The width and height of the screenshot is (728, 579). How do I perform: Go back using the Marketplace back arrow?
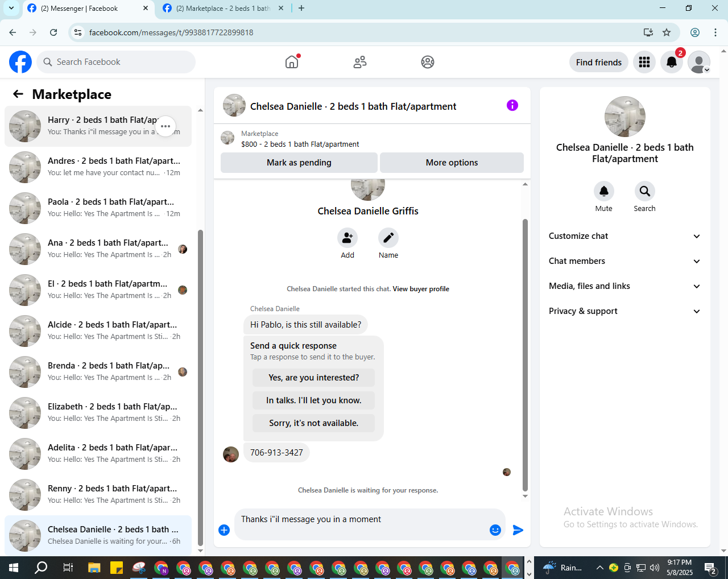coord(18,94)
